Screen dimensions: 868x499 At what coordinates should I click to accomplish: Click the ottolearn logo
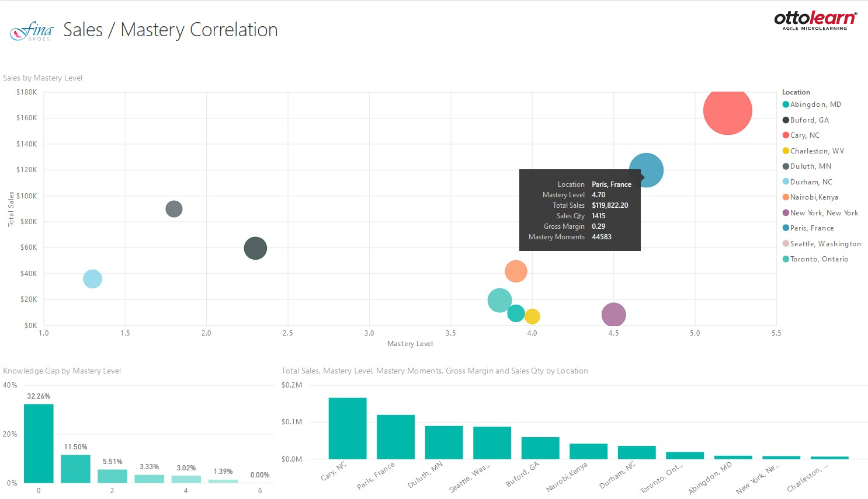tap(815, 20)
